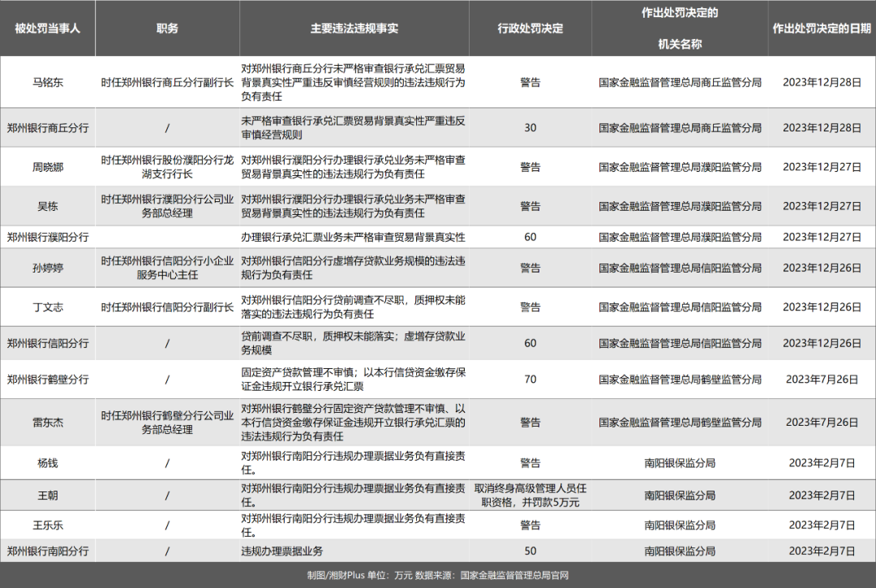Image resolution: width=876 pixels, height=588 pixels.
Task: Click the penalty amount 70
Action: [x=530, y=380]
